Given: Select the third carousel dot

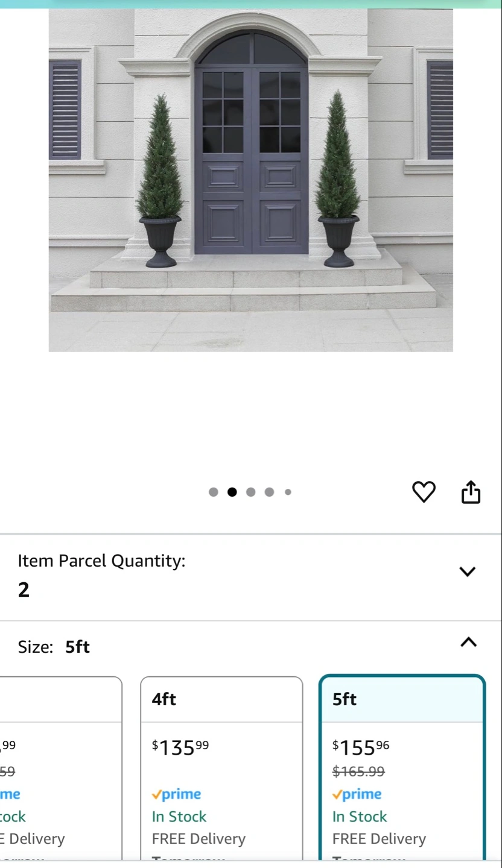Looking at the screenshot, I should click(x=251, y=492).
